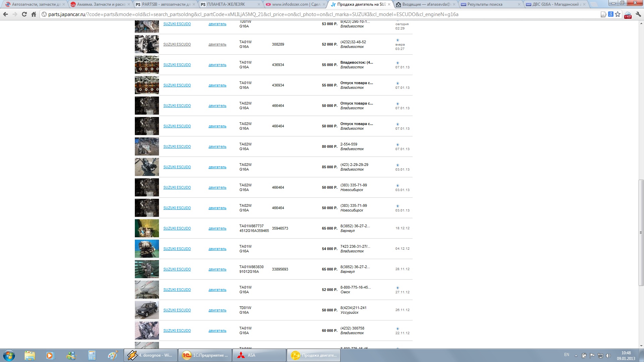Switch to PARTSIB автозапчасти tab
Viewport: 644px width, 362px height.
point(166,4)
